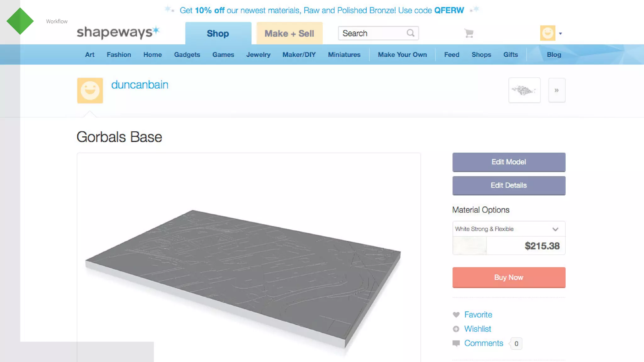Click the plus Wishlist icon
This screenshot has width=644, height=362.
456,329
